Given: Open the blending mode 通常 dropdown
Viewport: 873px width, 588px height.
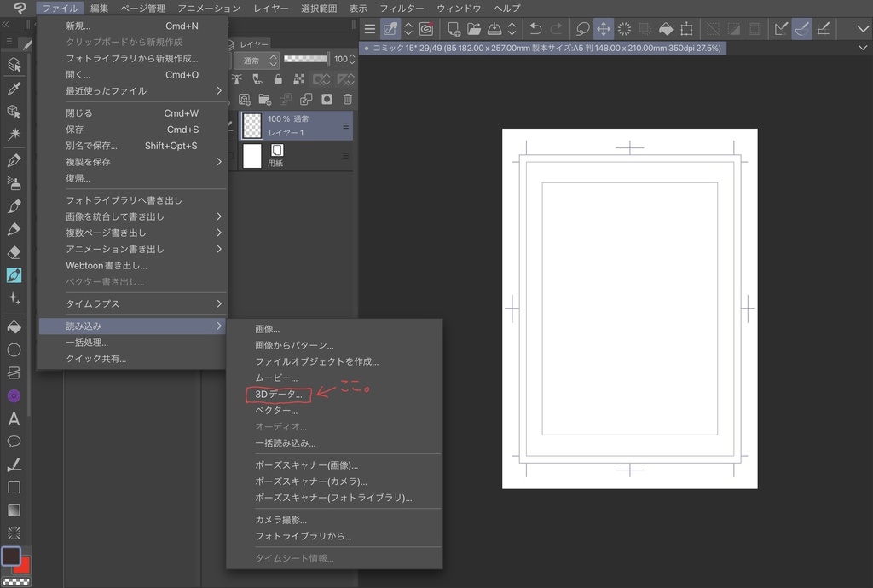Looking at the screenshot, I should pyautogui.click(x=256, y=60).
